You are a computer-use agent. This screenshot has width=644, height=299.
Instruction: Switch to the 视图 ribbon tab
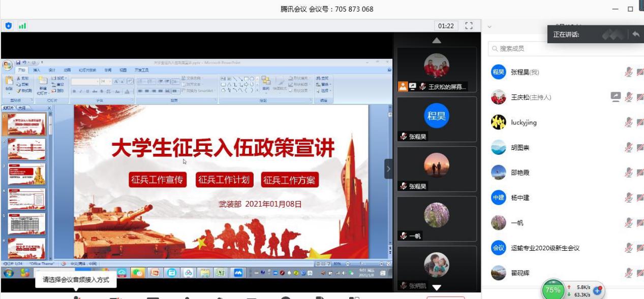pyautogui.click(x=123, y=70)
